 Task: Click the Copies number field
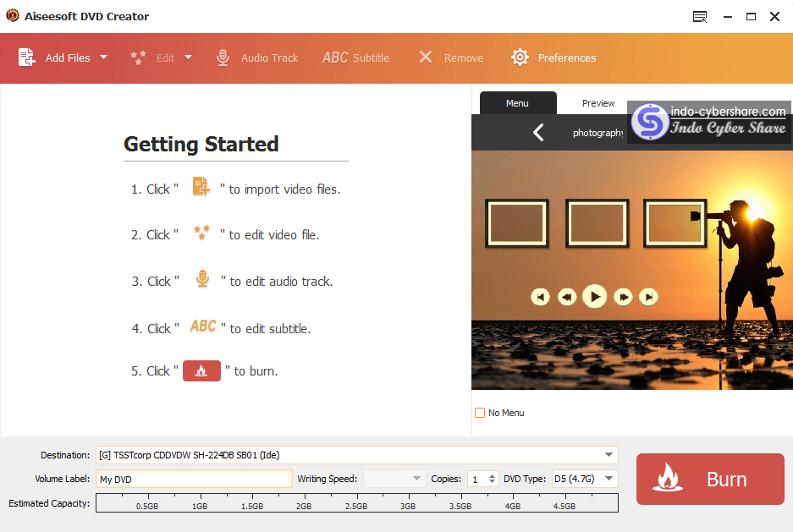tap(477, 479)
